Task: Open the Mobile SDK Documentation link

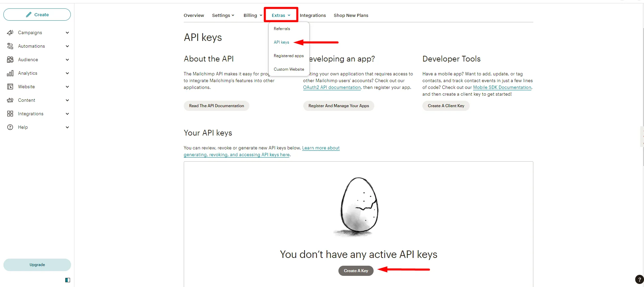Action: pos(502,87)
